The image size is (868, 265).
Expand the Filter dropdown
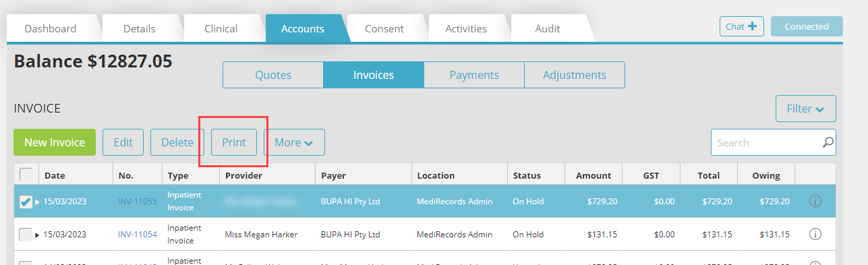806,109
